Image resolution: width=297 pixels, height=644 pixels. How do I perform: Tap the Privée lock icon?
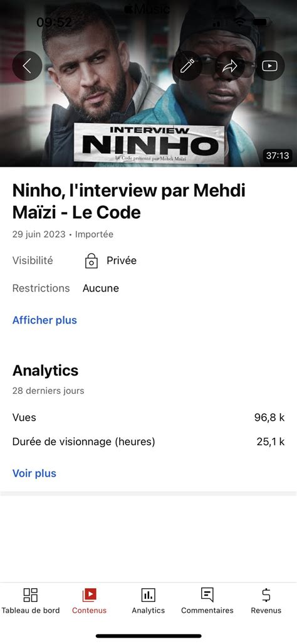click(91, 261)
